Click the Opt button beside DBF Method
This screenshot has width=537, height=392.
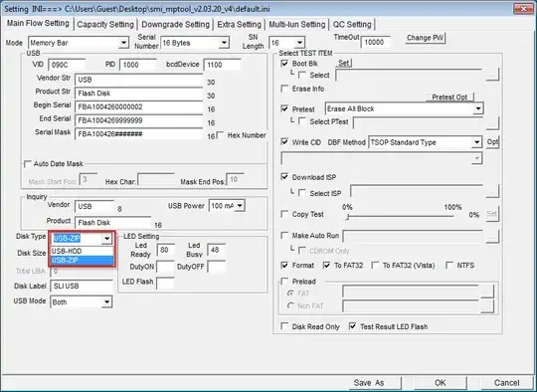(x=493, y=142)
